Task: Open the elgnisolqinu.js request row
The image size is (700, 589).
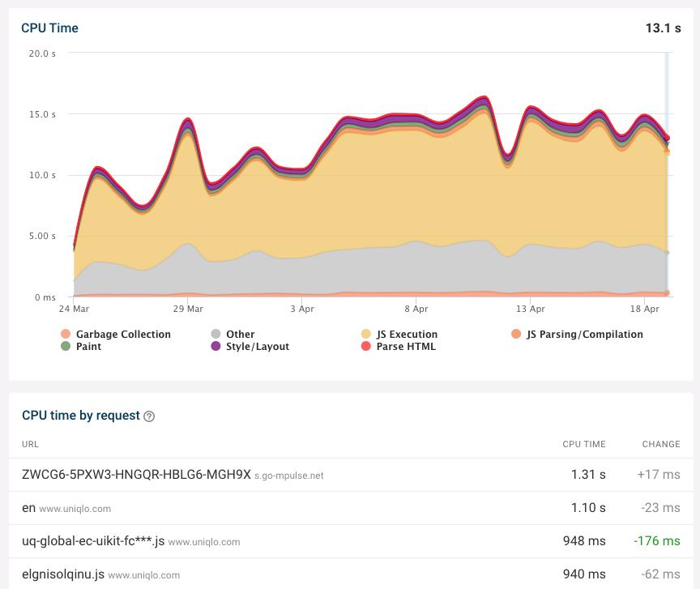Action: point(351,574)
